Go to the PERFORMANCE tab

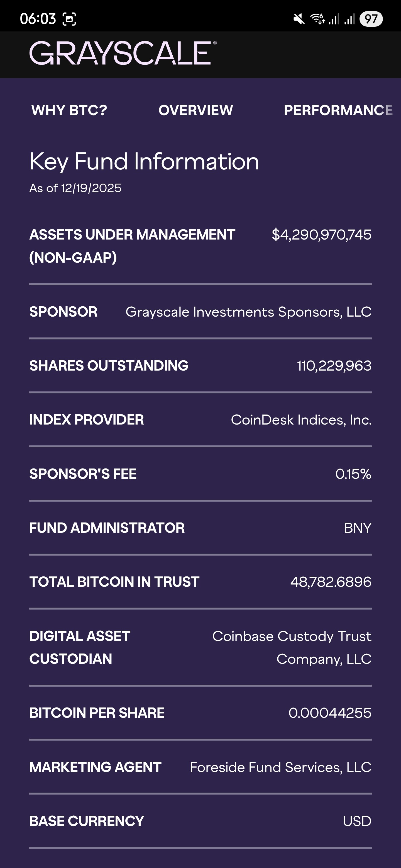(338, 110)
